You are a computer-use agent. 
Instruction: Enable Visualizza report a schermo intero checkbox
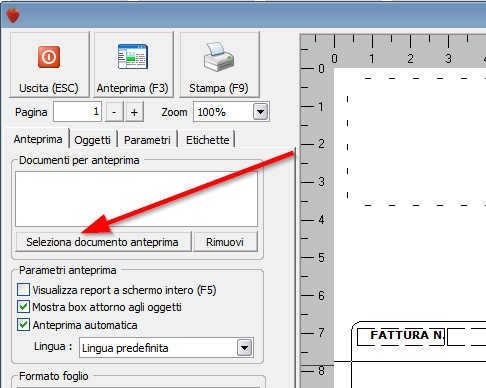pyautogui.click(x=23, y=290)
